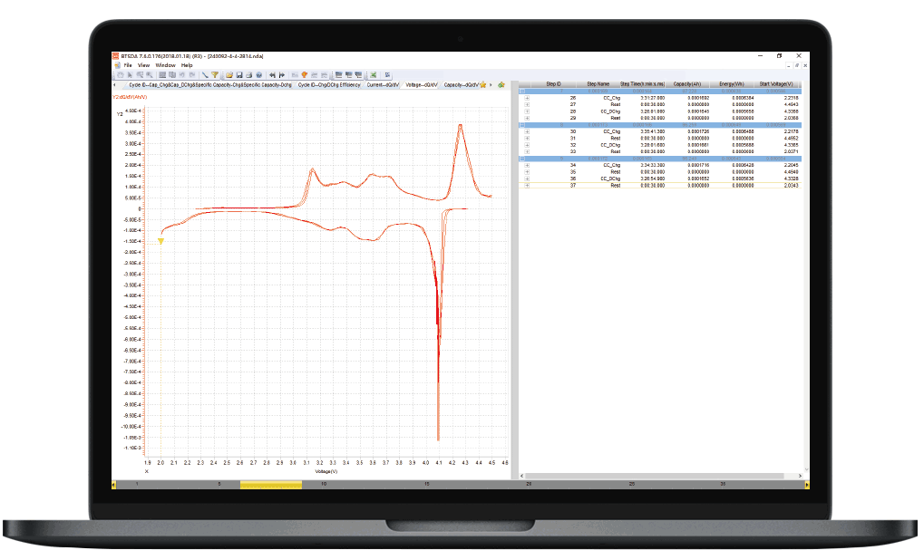The width and height of the screenshot is (924, 560).
Task: Expand step 37 Rest row
Action: point(527,186)
